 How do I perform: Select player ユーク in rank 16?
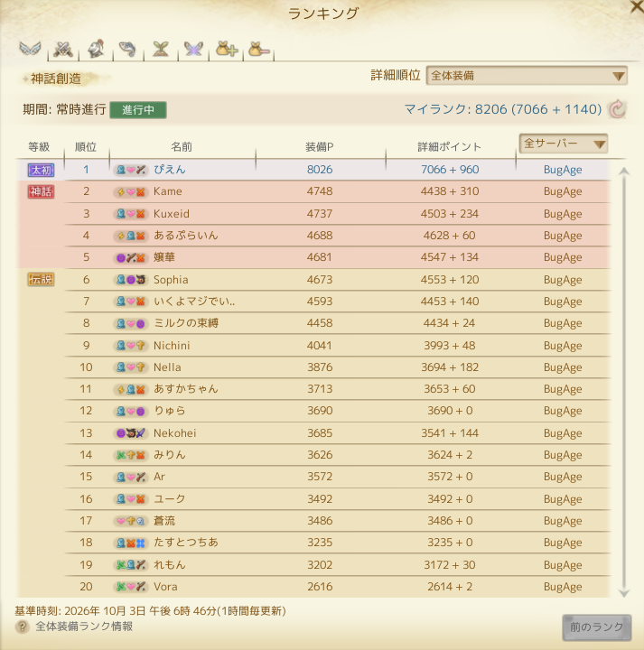(170, 498)
